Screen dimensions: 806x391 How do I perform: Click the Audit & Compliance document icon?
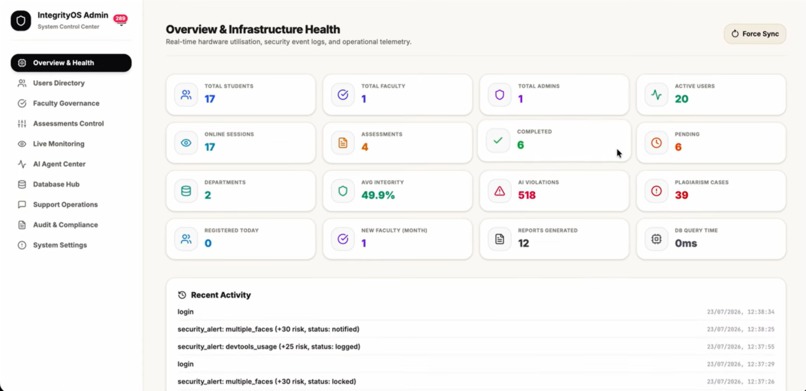22,225
